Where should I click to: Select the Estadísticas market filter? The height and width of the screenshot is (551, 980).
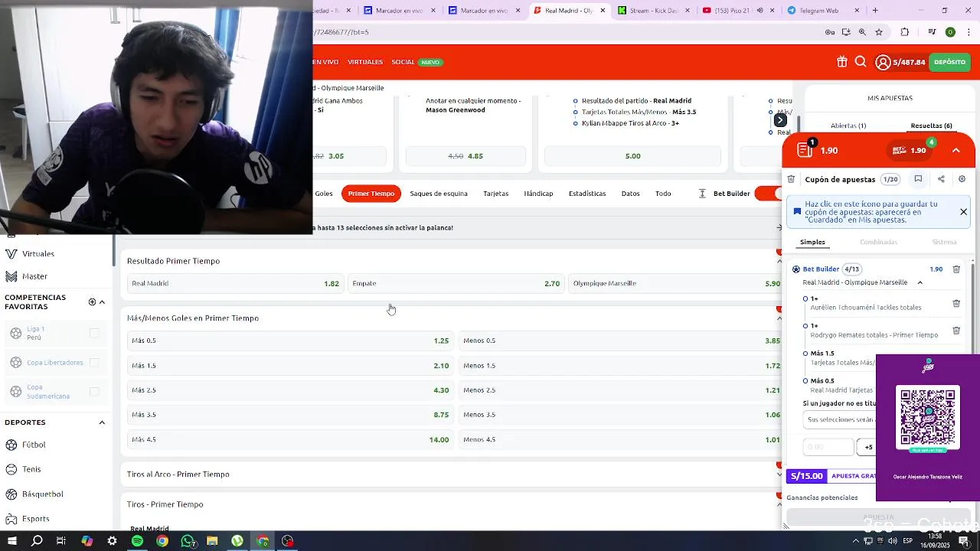click(587, 194)
